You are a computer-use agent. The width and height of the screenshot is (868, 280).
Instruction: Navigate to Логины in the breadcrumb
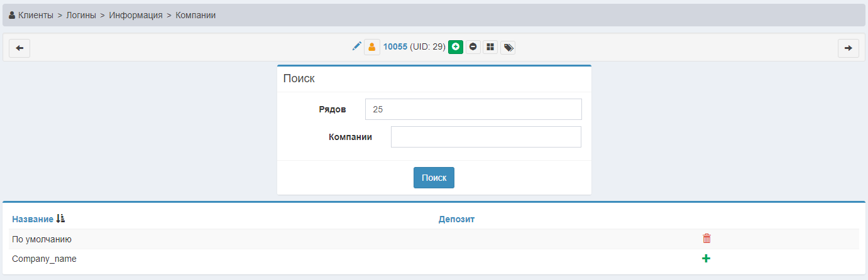[81, 15]
